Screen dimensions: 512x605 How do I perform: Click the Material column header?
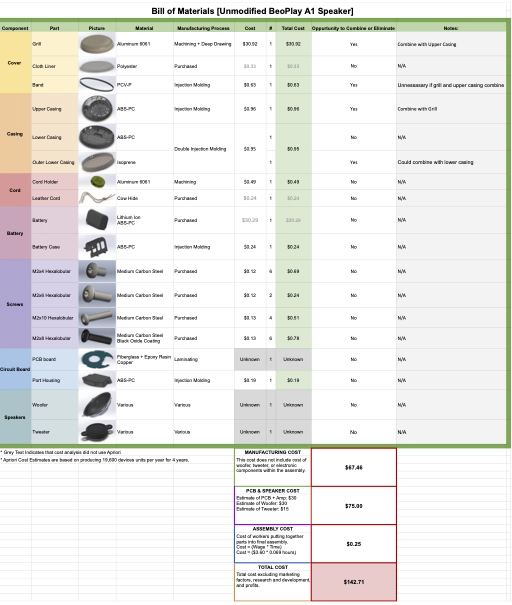(x=144, y=28)
